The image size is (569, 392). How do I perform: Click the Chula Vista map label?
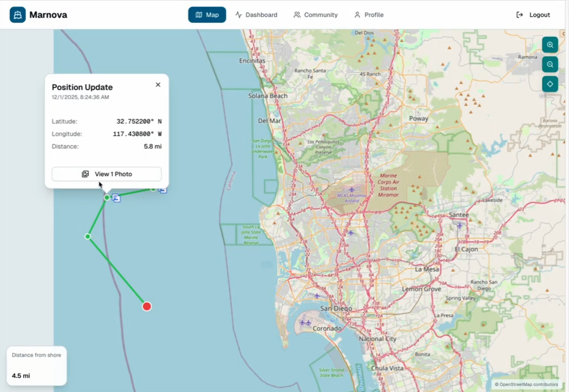(x=387, y=368)
